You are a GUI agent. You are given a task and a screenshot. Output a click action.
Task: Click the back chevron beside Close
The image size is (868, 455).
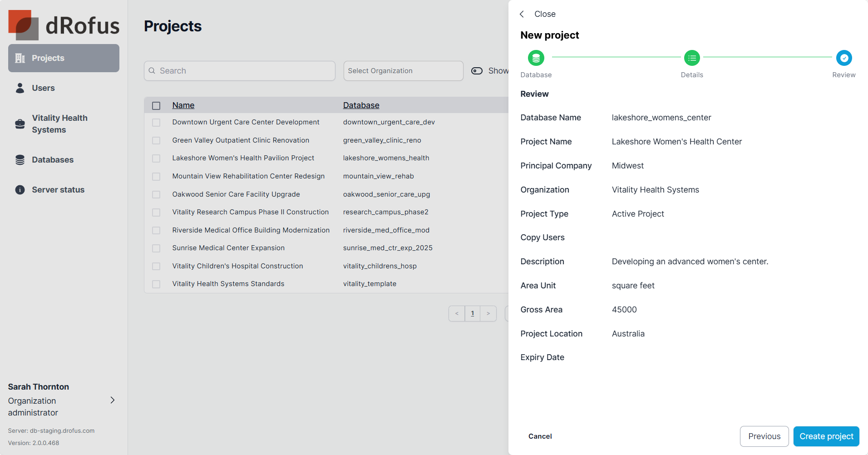522,14
